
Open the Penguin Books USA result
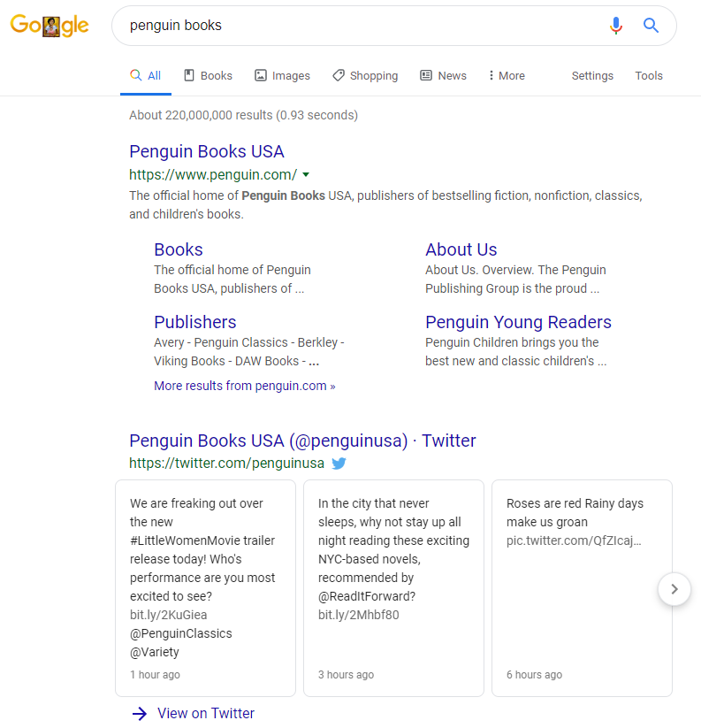pos(207,151)
